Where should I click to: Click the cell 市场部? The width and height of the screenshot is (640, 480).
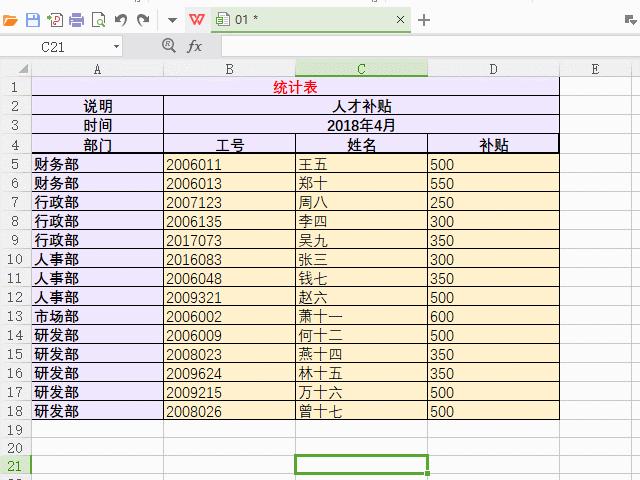tap(97, 316)
